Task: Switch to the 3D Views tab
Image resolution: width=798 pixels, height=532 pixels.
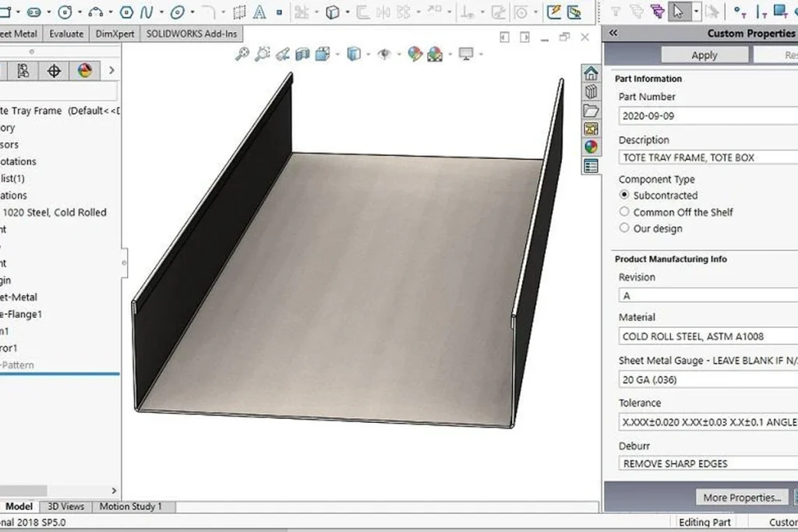Action: pyautogui.click(x=65, y=506)
